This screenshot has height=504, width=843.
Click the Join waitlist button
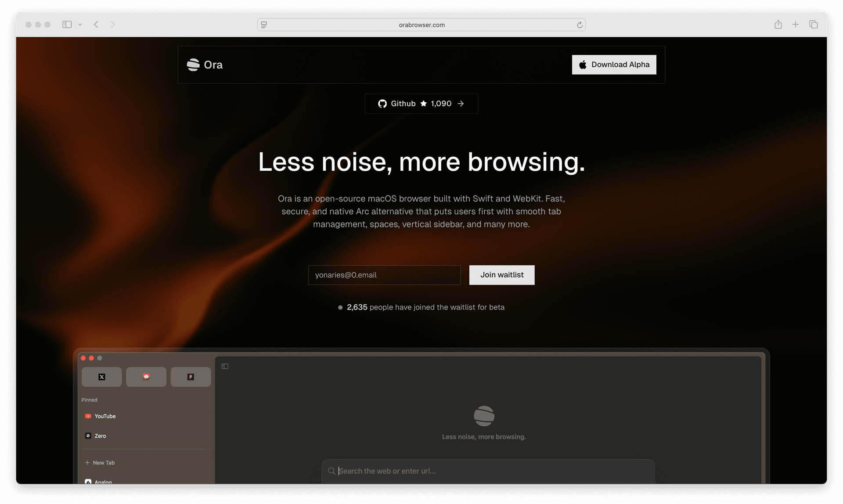click(x=501, y=275)
